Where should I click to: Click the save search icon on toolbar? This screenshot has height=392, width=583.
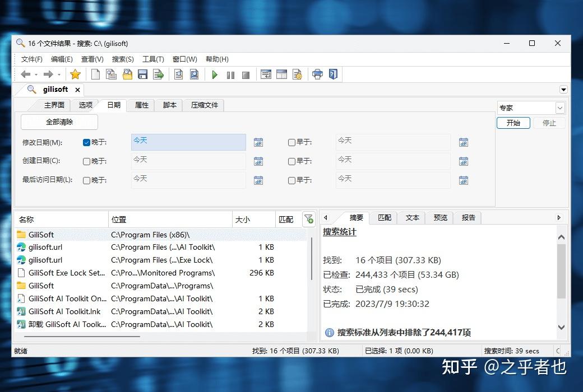(x=143, y=74)
